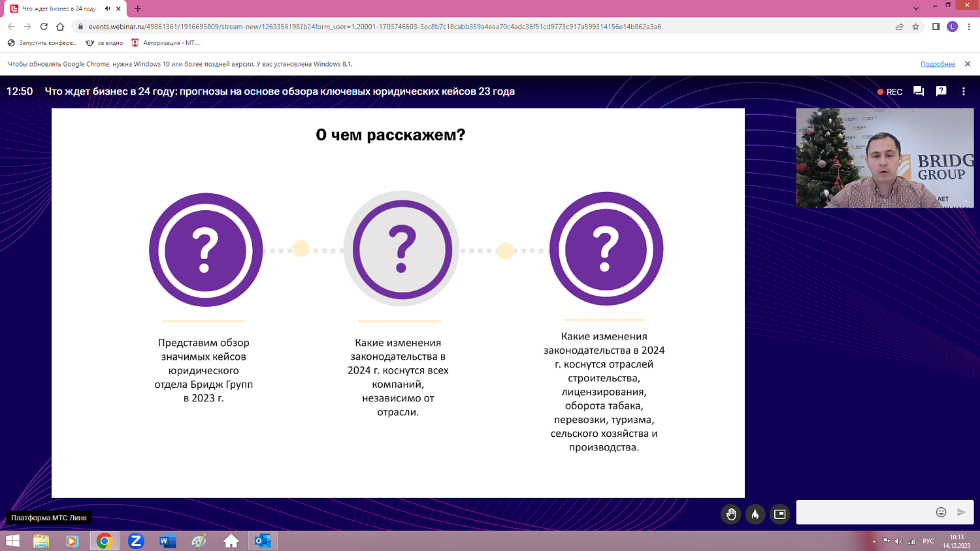Click the webinar title text

pyautogui.click(x=280, y=91)
